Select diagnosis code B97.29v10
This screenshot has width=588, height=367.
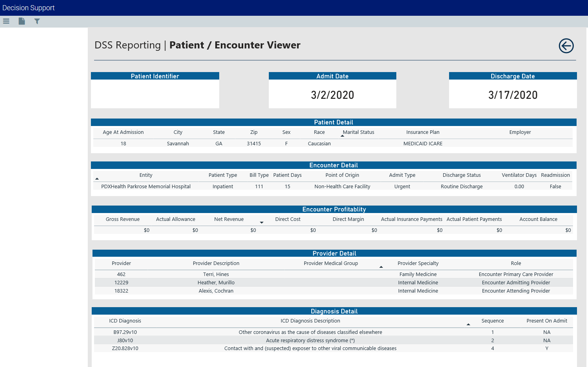click(125, 332)
